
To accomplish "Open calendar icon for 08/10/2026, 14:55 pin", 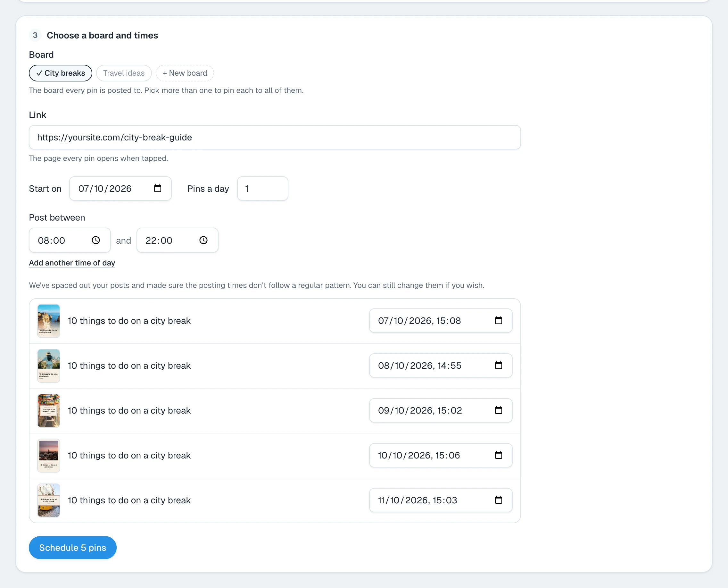I will 499,365.
